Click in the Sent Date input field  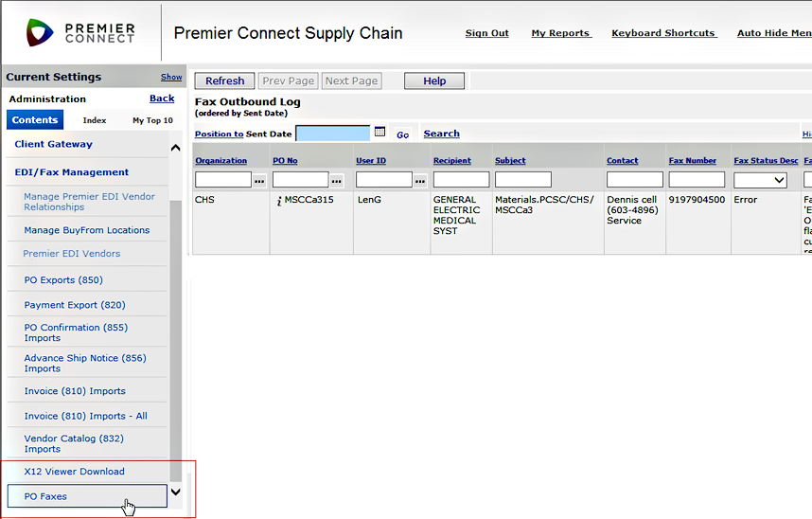click(x=333, y=134)
